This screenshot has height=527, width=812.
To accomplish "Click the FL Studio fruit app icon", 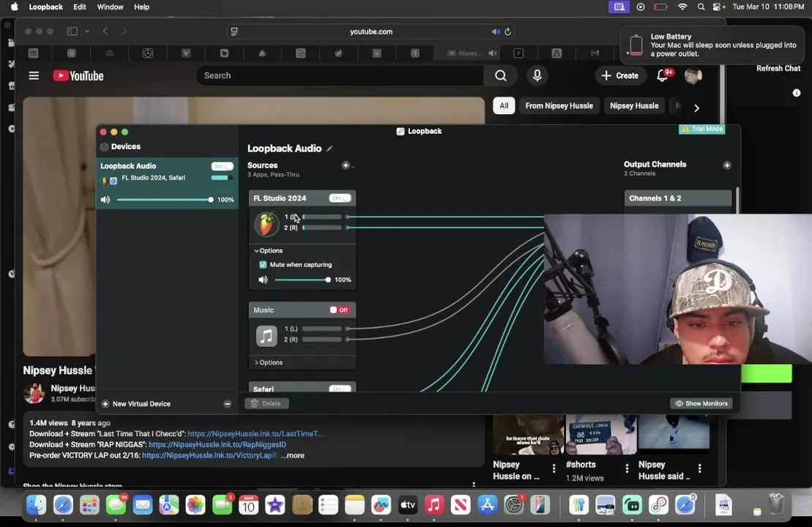I will pos(267,224).
